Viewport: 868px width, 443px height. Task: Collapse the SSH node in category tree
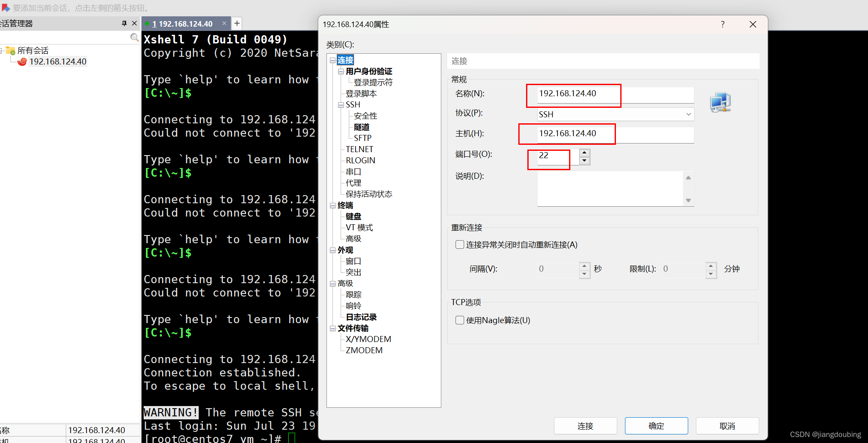pyautogui.click(x=341, y=104)
